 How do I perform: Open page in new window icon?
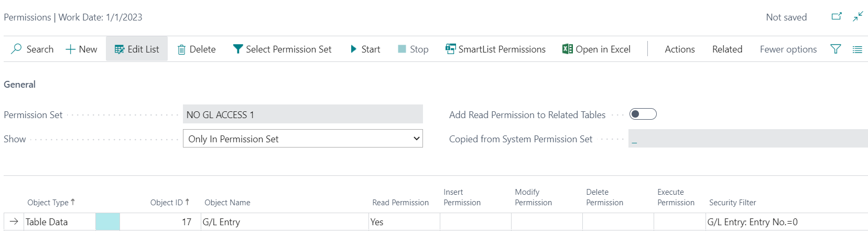(837, 17)
